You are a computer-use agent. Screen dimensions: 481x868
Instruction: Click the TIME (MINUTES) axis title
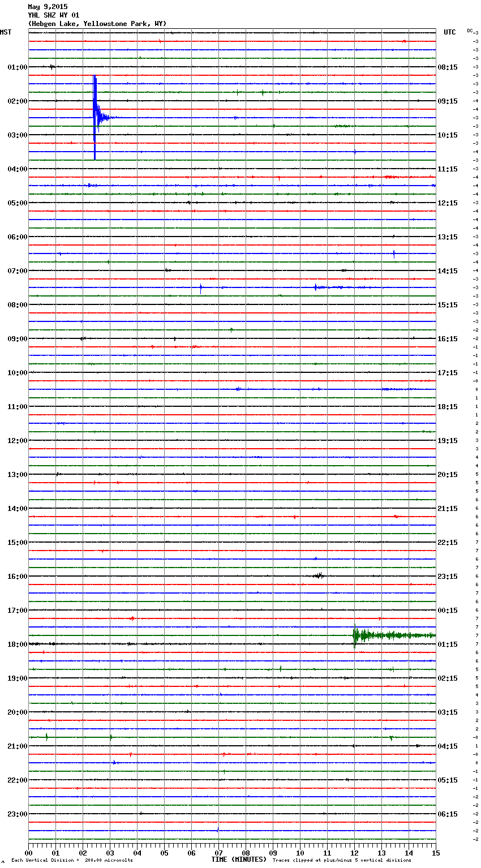239,860
